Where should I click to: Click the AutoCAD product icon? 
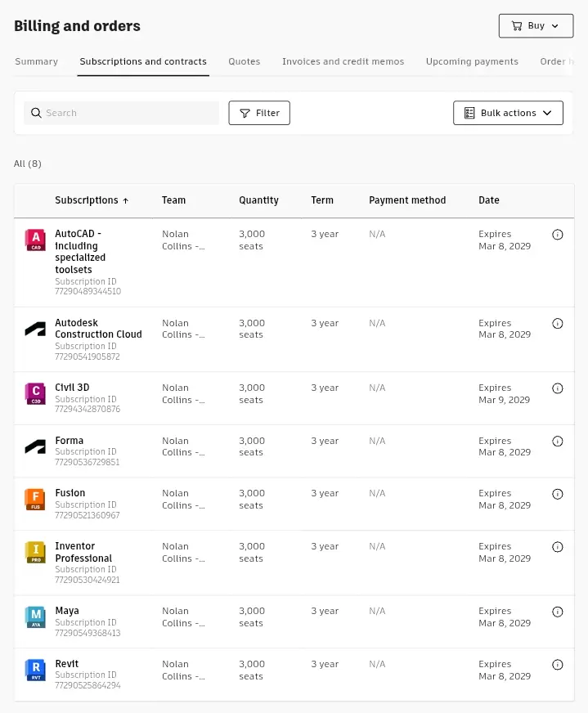pos(35,240)
